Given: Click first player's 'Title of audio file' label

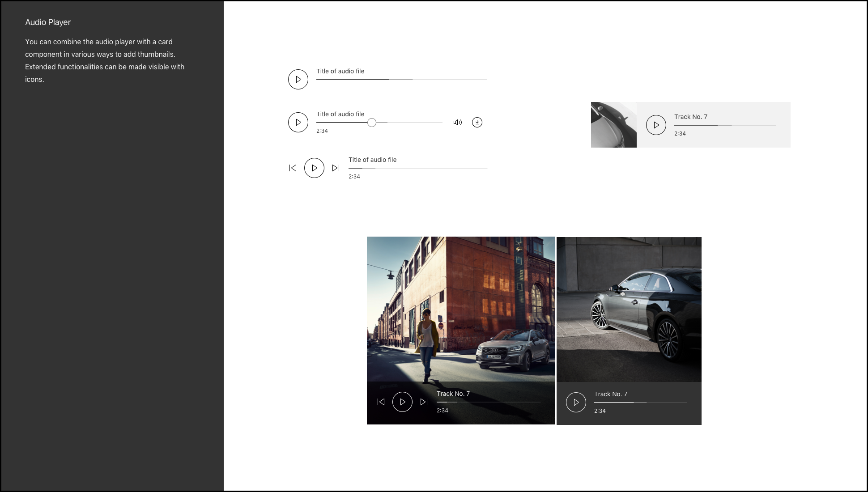Looking at the screenshot, I should [x=340, y=71].
